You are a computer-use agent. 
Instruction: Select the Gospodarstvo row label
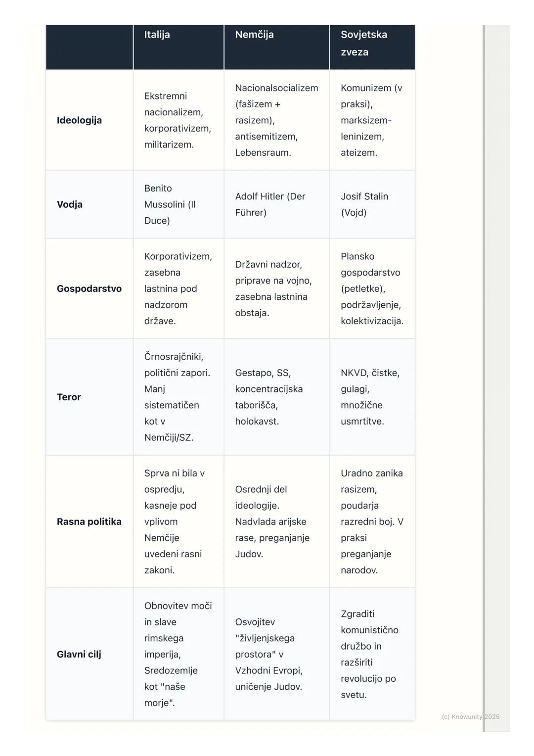[89, 288]
